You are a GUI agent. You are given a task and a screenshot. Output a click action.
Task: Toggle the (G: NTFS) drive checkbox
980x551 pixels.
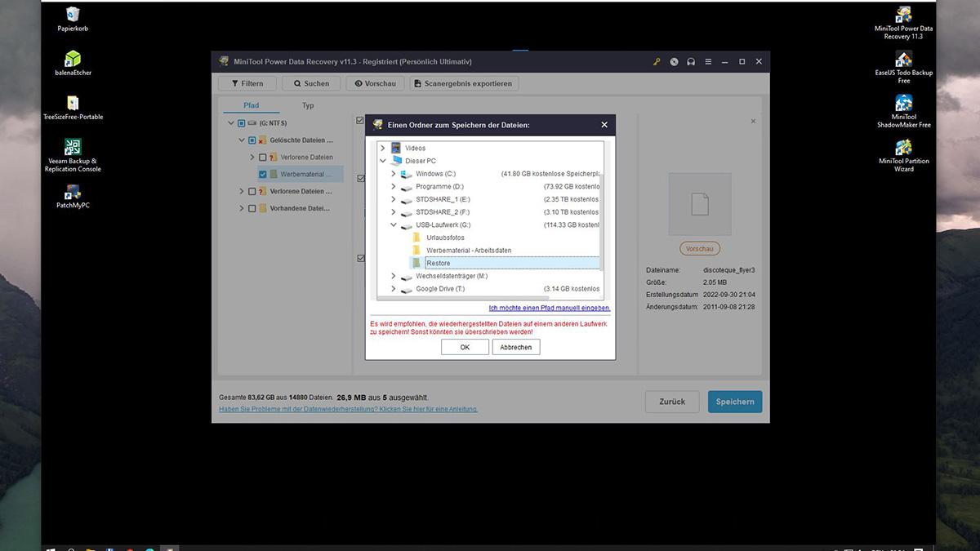pyautogui.click(x=242, y=123)
